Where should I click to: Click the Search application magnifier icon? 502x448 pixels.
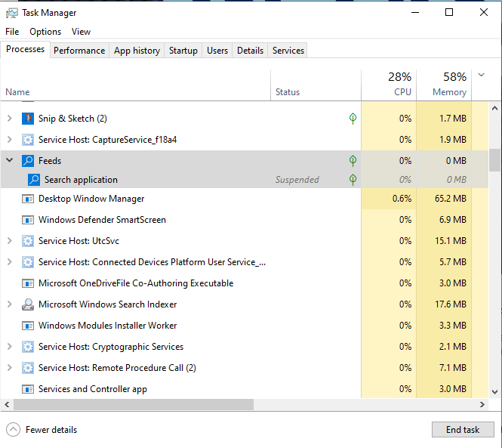point(34,180)
